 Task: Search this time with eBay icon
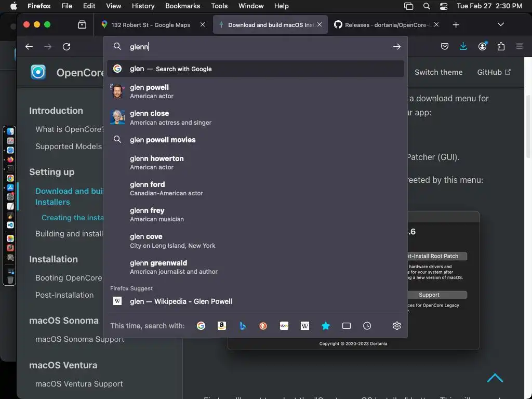[x=284, y=326]
